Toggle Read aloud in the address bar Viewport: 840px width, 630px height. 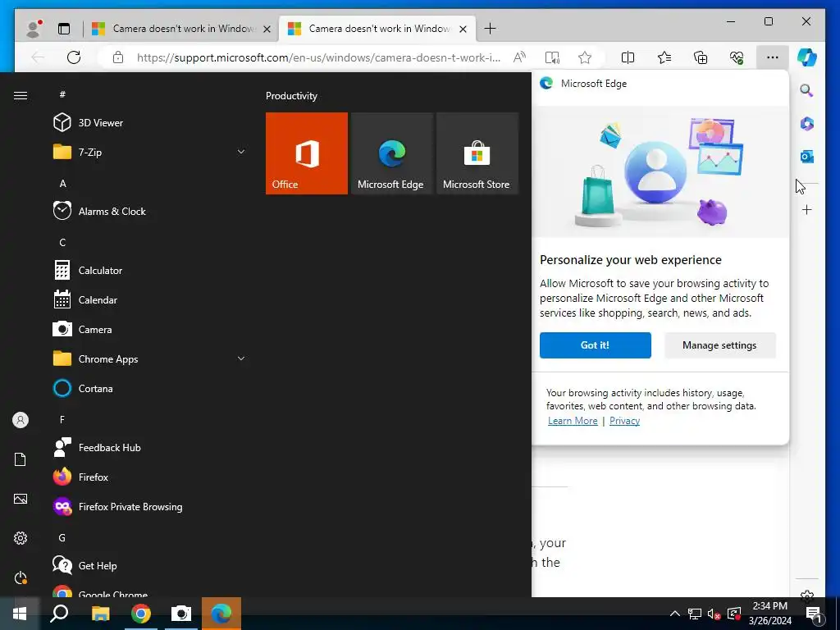click(519, 57)
